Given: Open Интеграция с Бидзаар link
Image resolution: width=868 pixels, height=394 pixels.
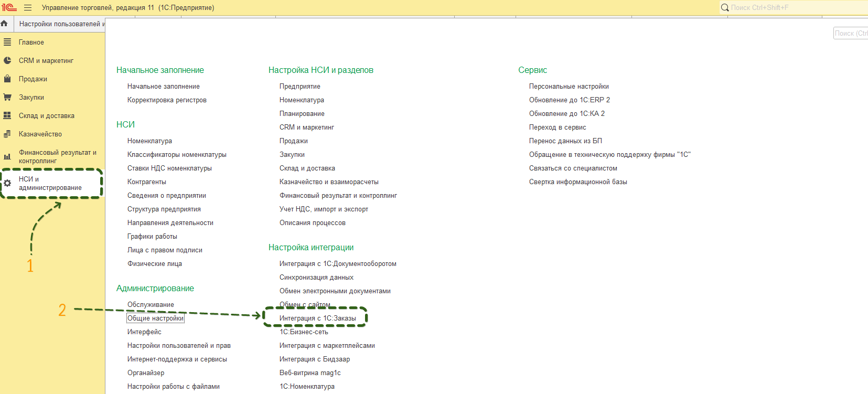Looking at the screenshot, I should 315,359.
